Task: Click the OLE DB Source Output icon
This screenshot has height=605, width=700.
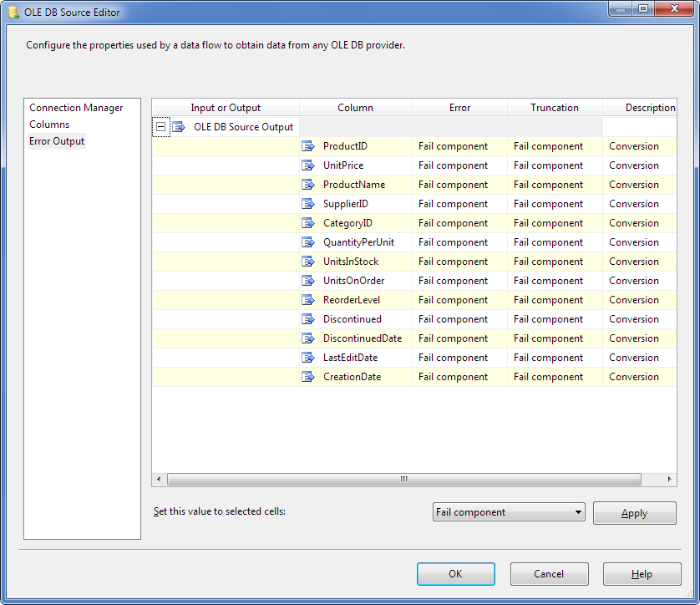Action: (x=178, y=127)
